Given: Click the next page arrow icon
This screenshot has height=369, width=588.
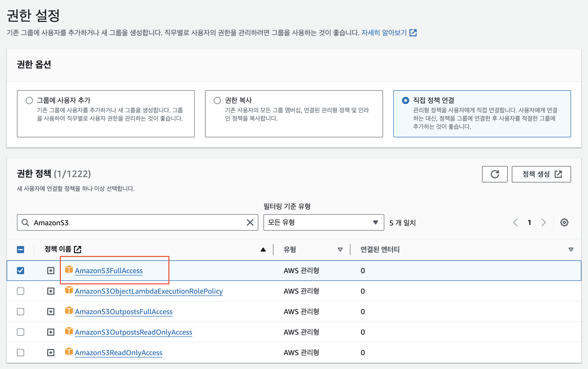Looking at the screenshot, I should [x=544, y=222].
